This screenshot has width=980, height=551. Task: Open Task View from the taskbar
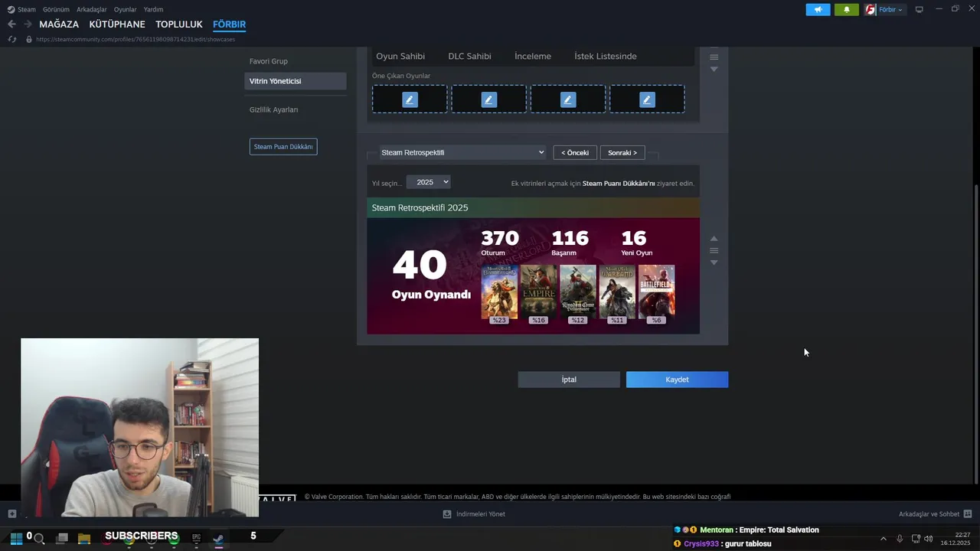pos(62,539)
